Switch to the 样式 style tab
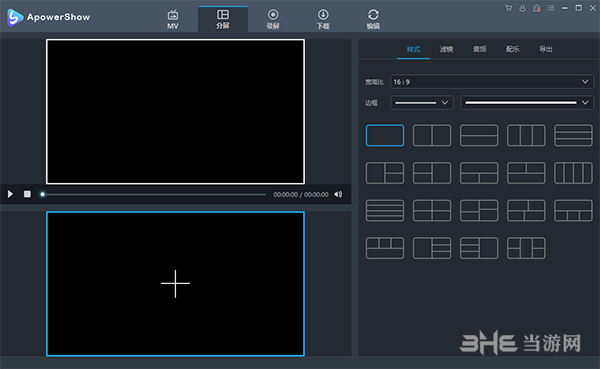Screen dimensions: 600x369 coord(413,49)
